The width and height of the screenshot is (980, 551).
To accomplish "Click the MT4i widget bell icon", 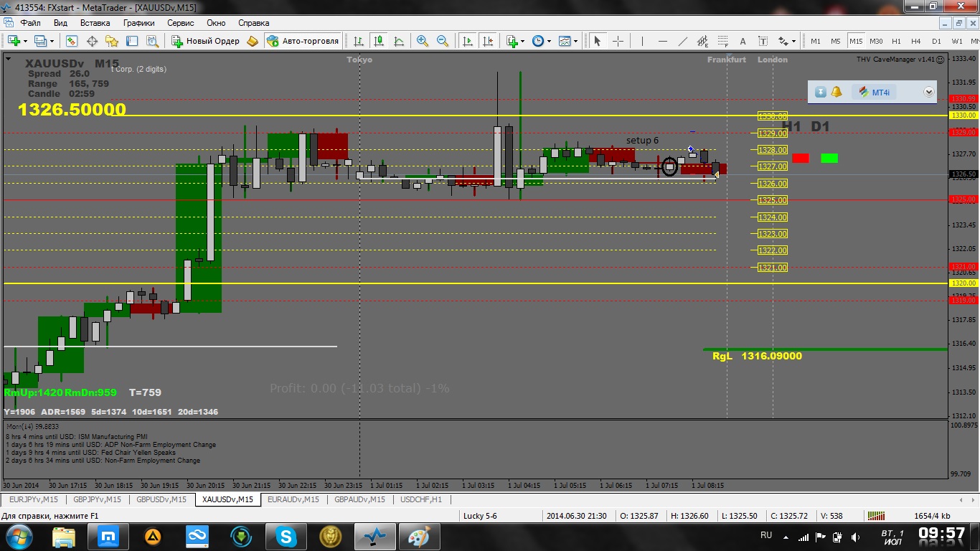I will coord(837,92).
